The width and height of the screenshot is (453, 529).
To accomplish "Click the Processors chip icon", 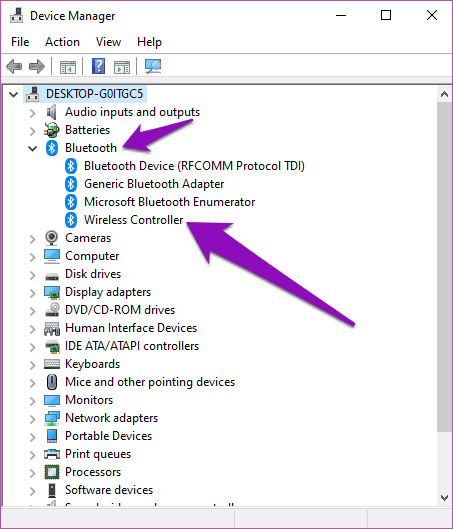I will [x=52, y=472].
